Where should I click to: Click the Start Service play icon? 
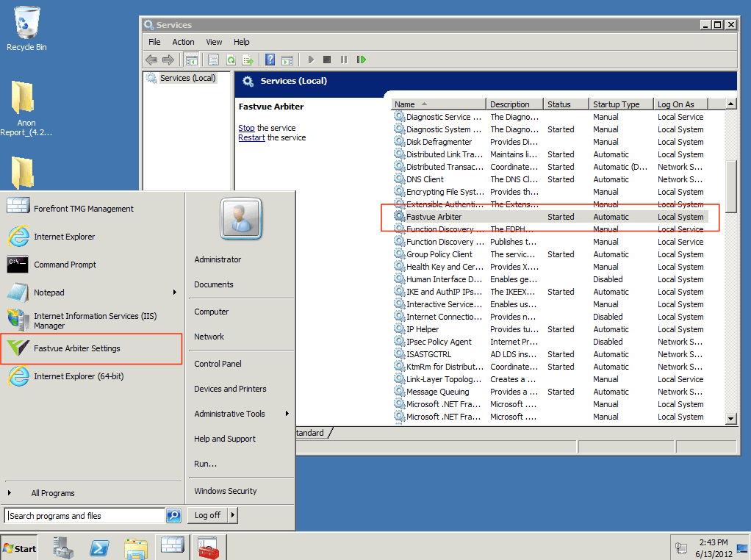pyautogui.click(x=311, y=60)
